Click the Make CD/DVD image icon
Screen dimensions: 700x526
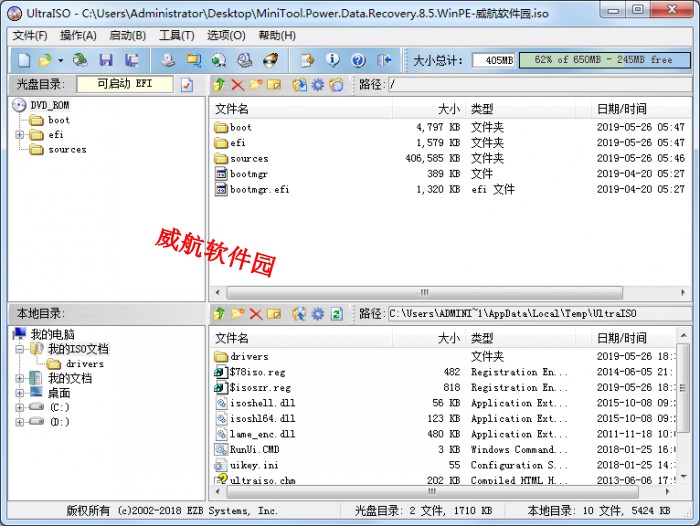[x=168, y=60]
